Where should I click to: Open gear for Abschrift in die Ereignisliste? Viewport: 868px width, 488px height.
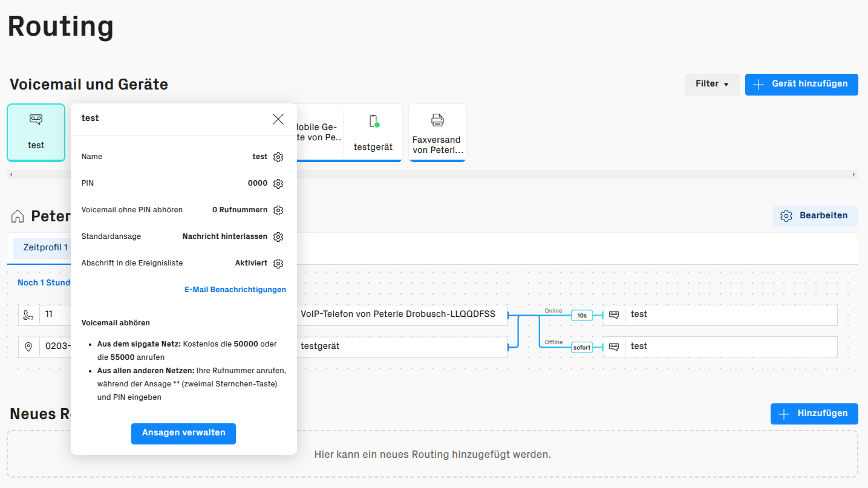point(278,264)
